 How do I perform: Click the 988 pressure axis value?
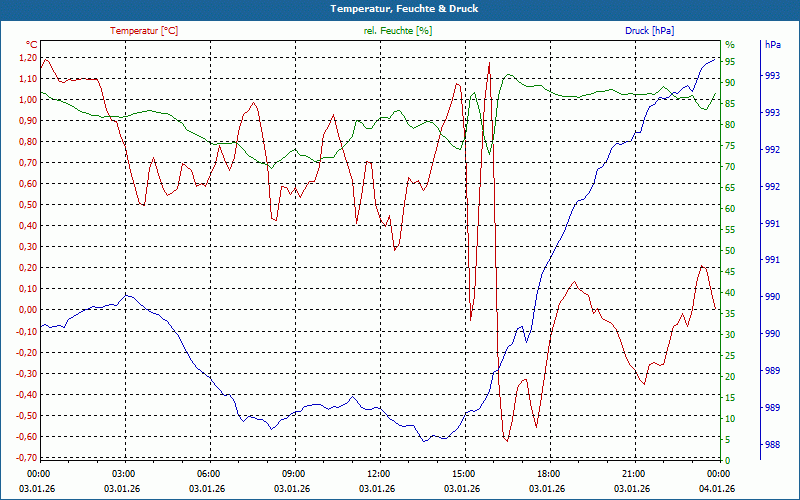(772, 445)
